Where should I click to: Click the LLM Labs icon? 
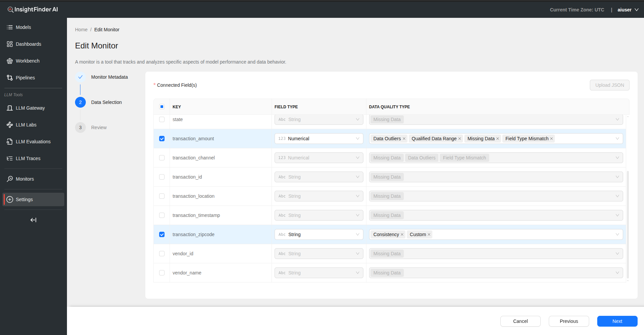10,125
